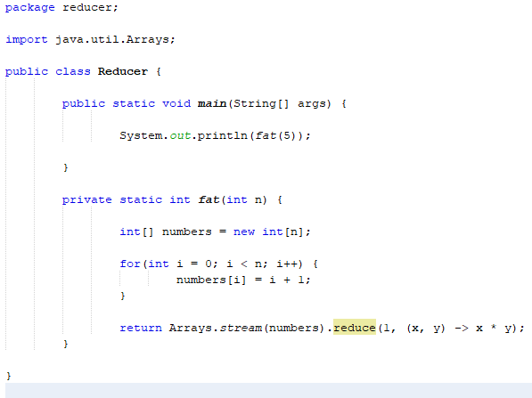
Task: Click 'String[]' in the main signature
Action: click(261, 103)
